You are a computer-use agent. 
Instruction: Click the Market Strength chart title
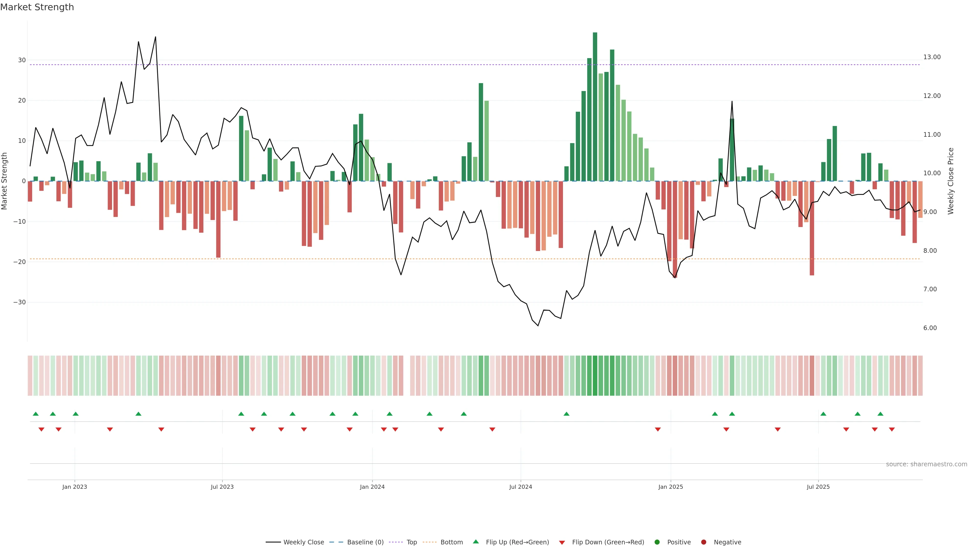click(x=37, y=7)
